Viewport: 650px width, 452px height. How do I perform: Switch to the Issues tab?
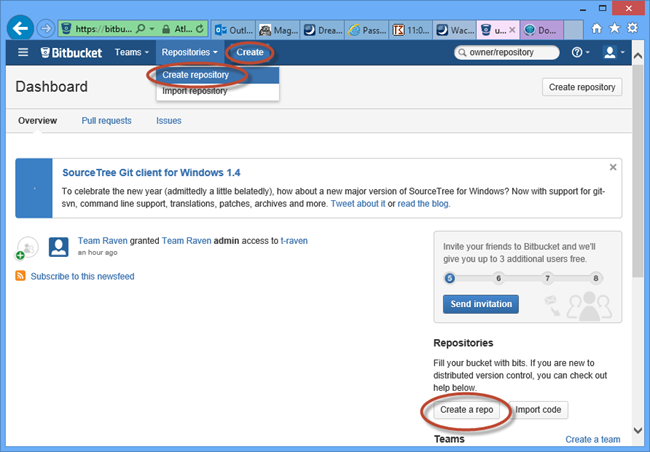point(168,121)
